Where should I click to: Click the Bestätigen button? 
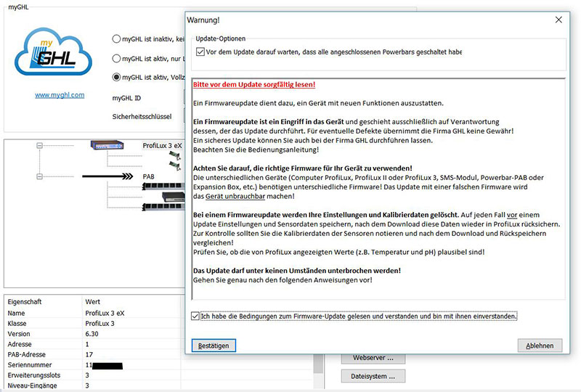click(214, 346)
